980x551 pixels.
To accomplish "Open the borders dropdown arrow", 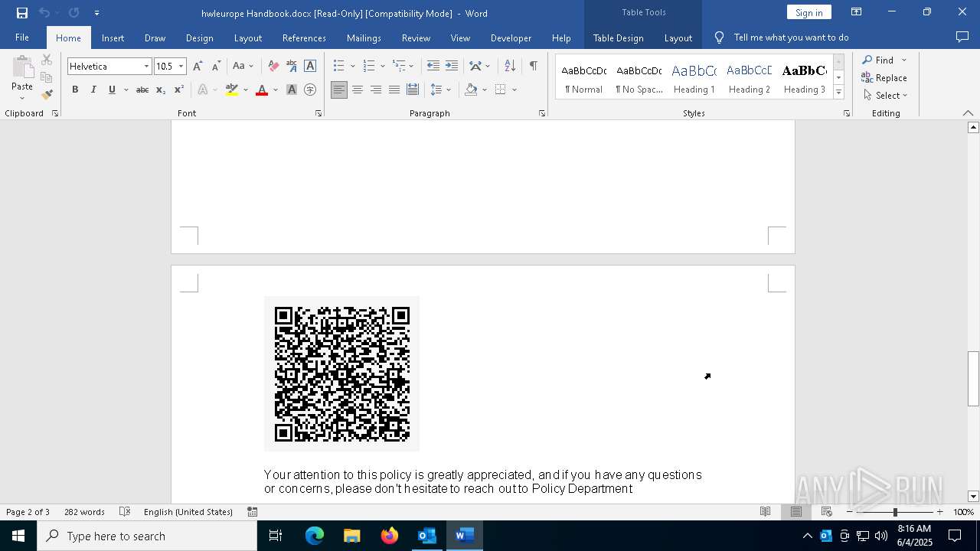I will pyautogui.click(x=514, y=90).
